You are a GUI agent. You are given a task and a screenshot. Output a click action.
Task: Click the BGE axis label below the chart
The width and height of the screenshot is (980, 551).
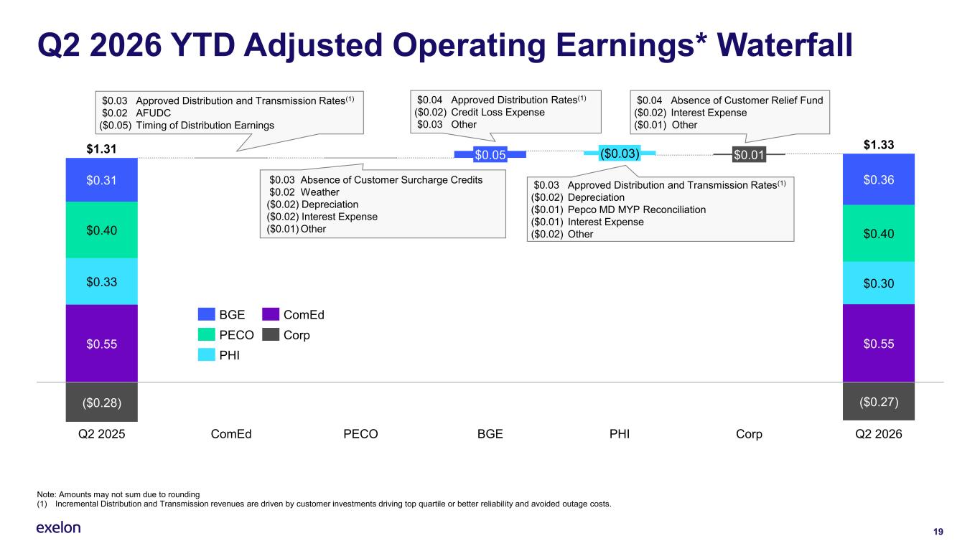pos(490,434)
